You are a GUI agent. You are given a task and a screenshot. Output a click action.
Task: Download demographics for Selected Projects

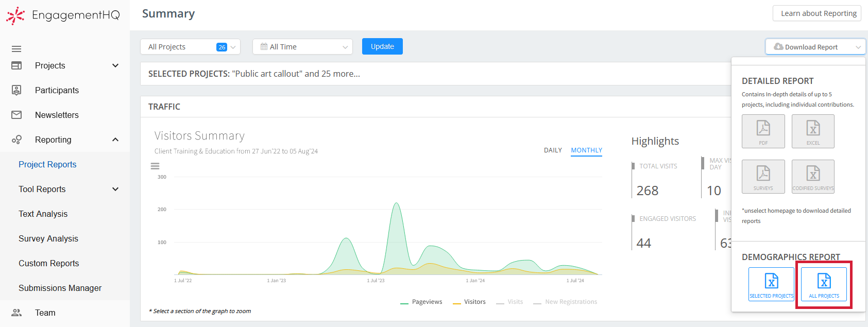771,284
